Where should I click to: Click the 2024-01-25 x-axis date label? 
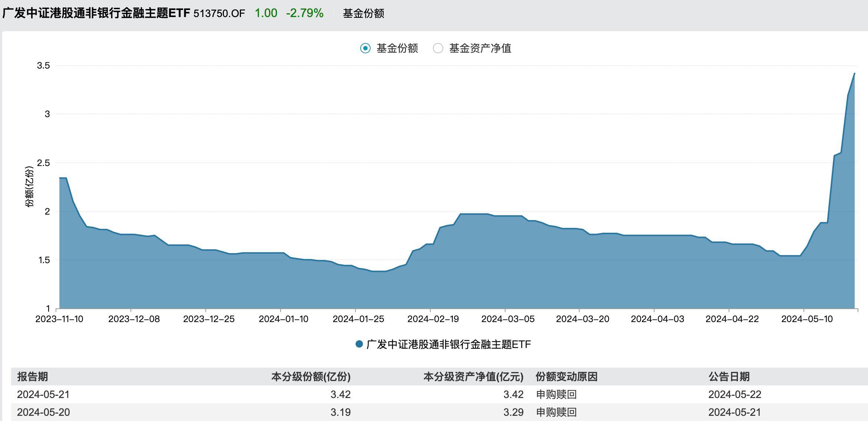coord(358,319)
